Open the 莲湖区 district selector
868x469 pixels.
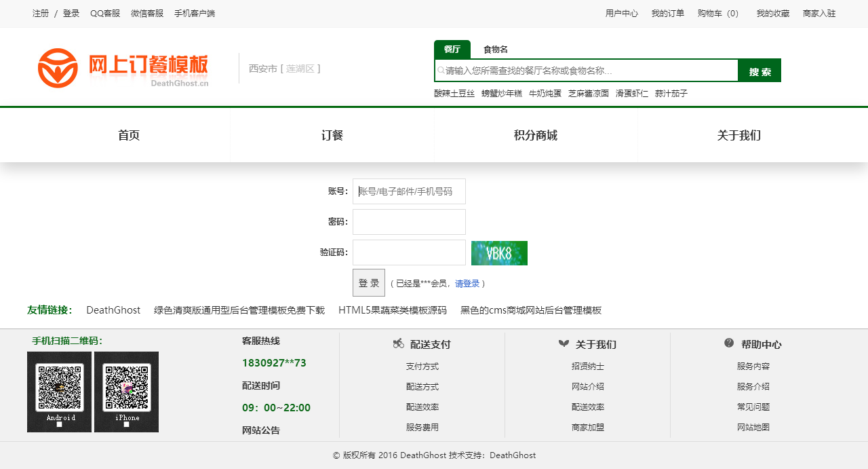coord(300,69)
